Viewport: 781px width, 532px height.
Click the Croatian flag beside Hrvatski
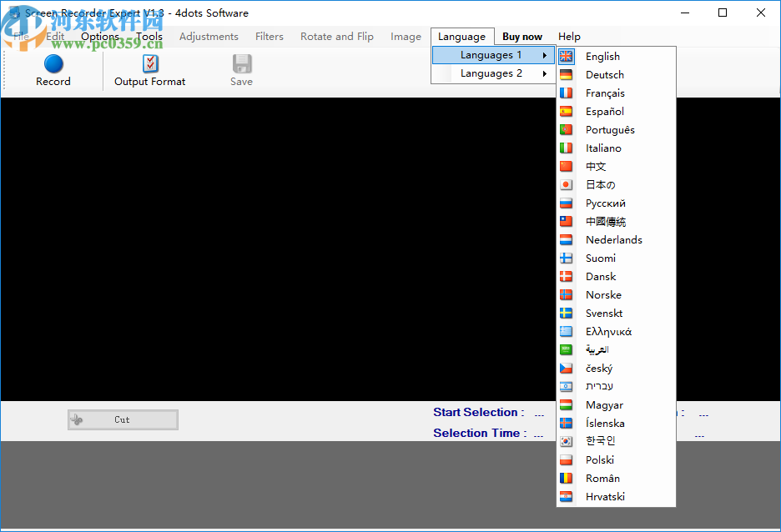[x=566, y=497]
